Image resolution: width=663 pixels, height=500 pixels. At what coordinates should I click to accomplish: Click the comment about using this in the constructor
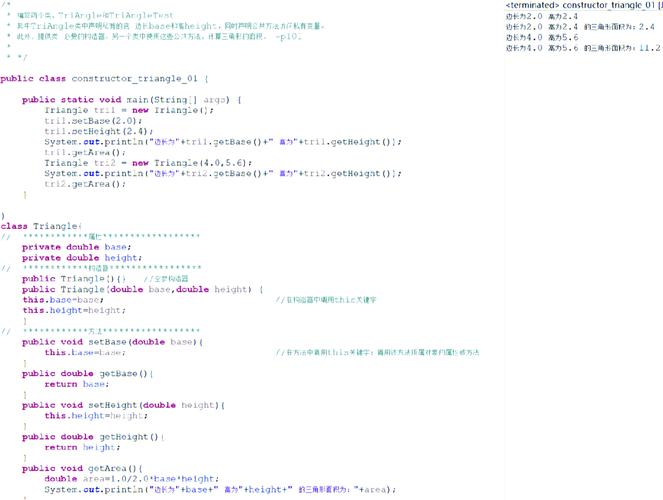point(326,300)
